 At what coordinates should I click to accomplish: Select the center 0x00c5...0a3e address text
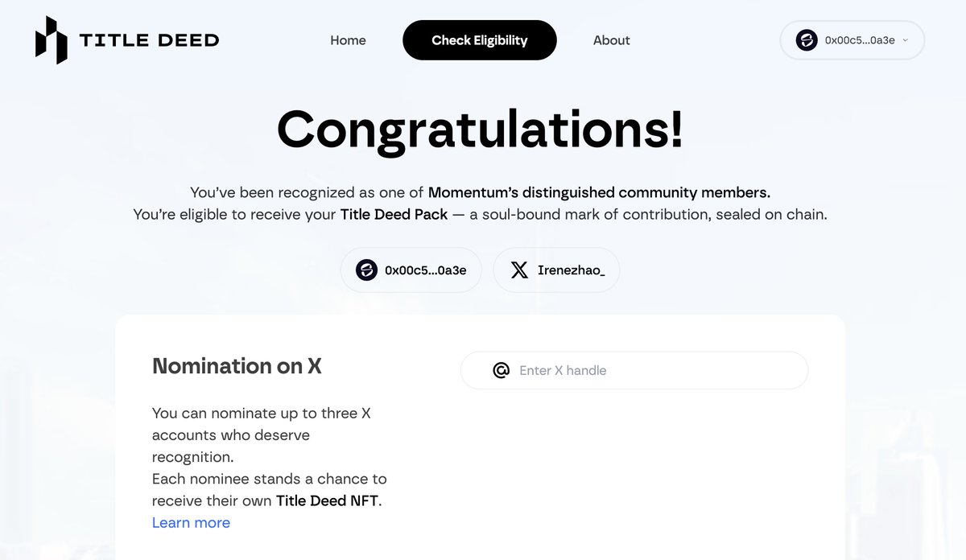425,270
